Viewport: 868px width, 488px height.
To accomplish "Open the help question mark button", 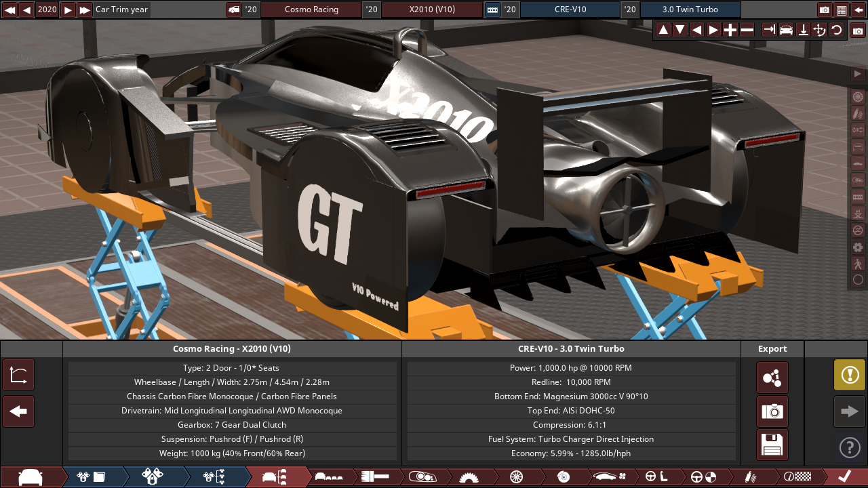I will pos(850,447).
